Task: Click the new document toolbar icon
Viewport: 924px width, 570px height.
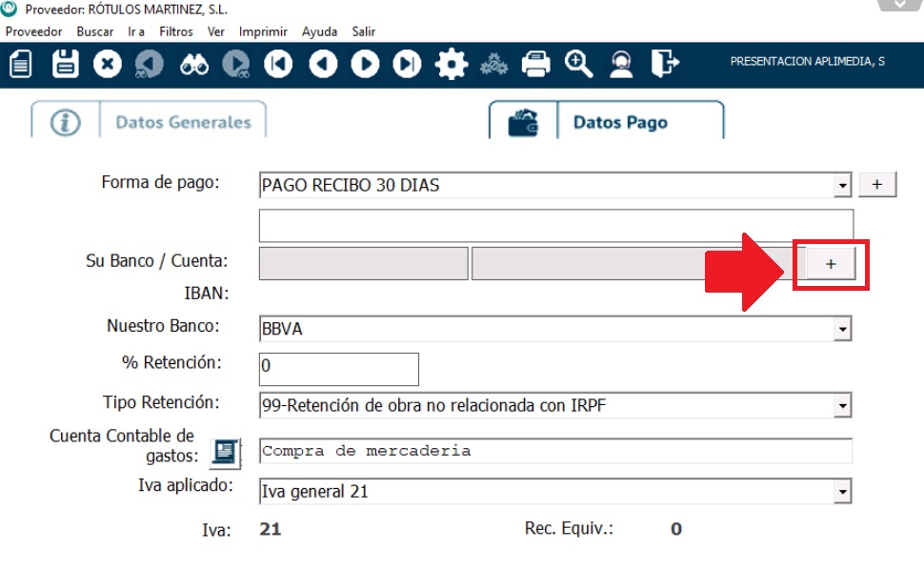Action: tap(21, 64)
